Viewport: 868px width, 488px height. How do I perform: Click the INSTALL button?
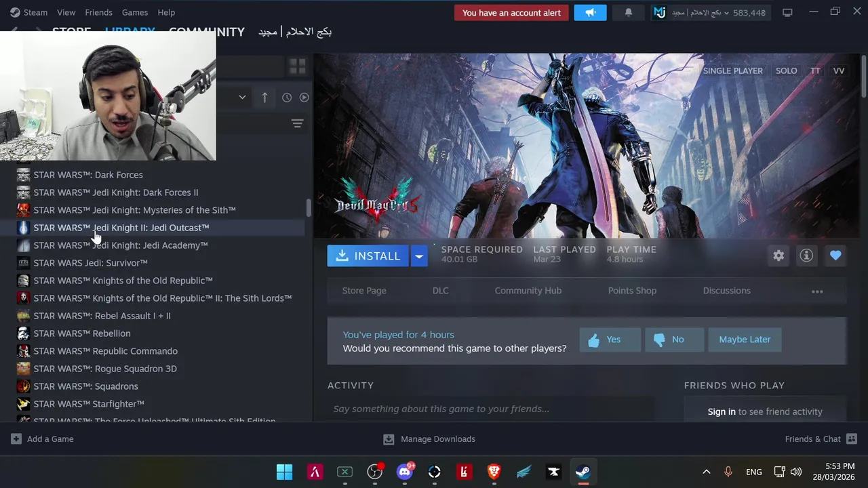[x=368, y=256]
